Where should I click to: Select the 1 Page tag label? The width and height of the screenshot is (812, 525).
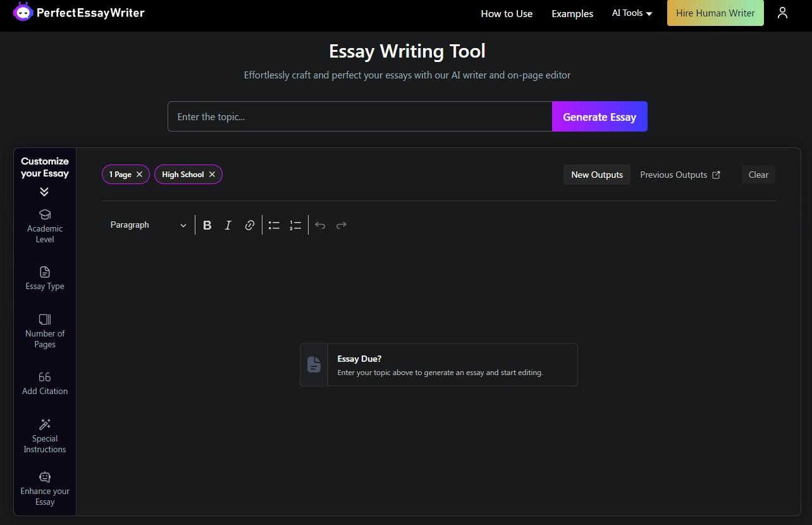point(120,175)
